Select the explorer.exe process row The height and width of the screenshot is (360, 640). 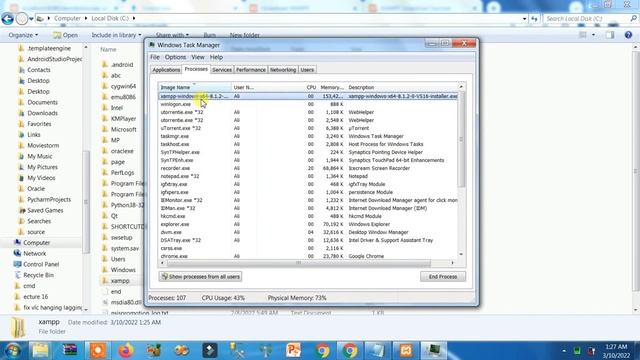[x=308, y=224]
